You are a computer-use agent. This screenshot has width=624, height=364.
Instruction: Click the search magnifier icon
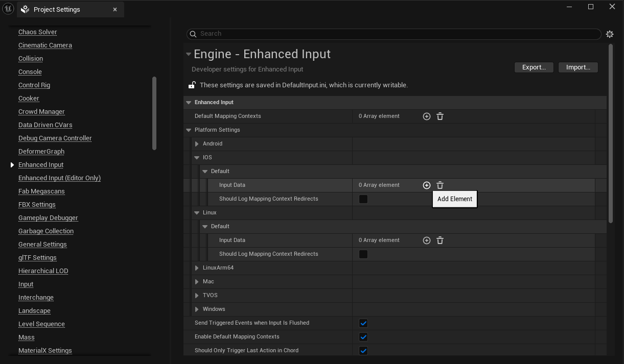193,34
